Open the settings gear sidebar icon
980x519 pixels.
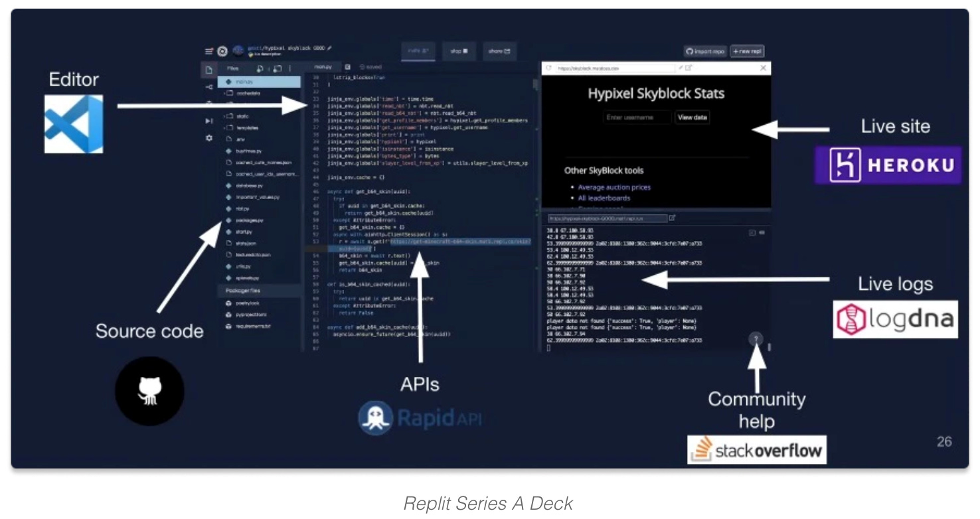point(208,138)
